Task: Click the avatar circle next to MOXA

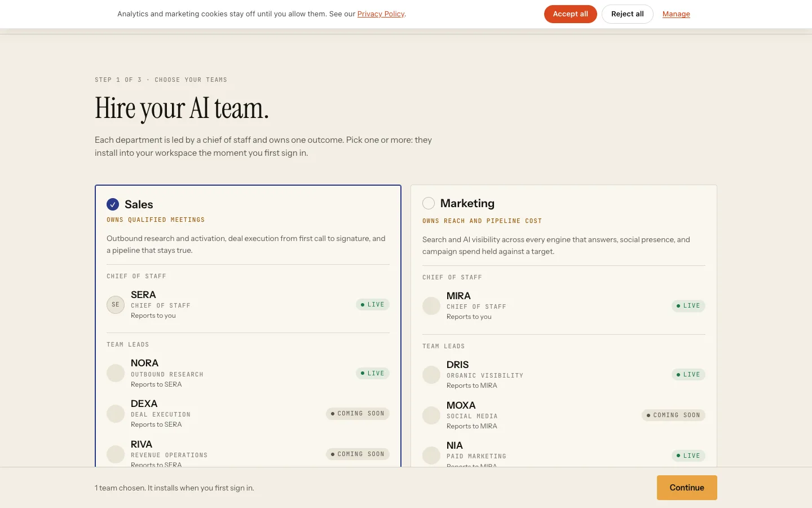Action: coord(431,415)
